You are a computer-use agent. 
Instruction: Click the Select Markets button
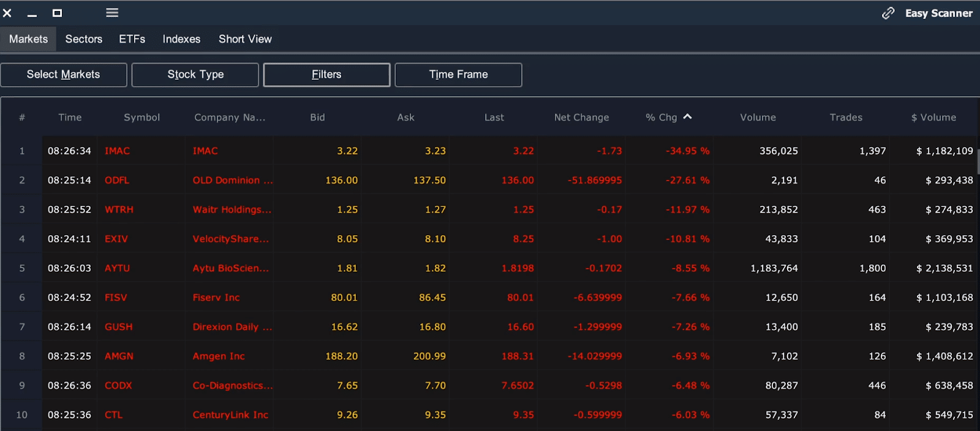(64, 75)
